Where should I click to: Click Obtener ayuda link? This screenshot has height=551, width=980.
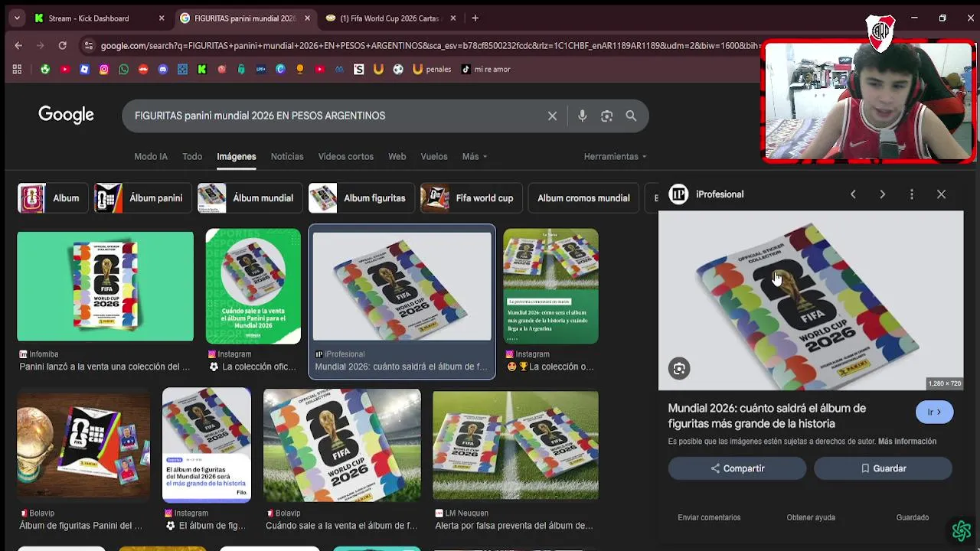pyautogui.click(x=811, y=517)
